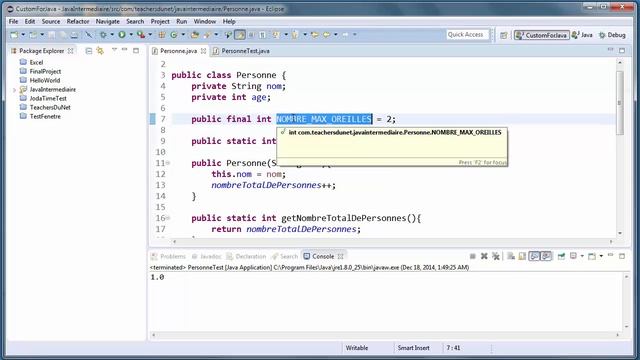Click Remove All Terminated Launches icon
The image size is (640, 360).
(496, 256)
